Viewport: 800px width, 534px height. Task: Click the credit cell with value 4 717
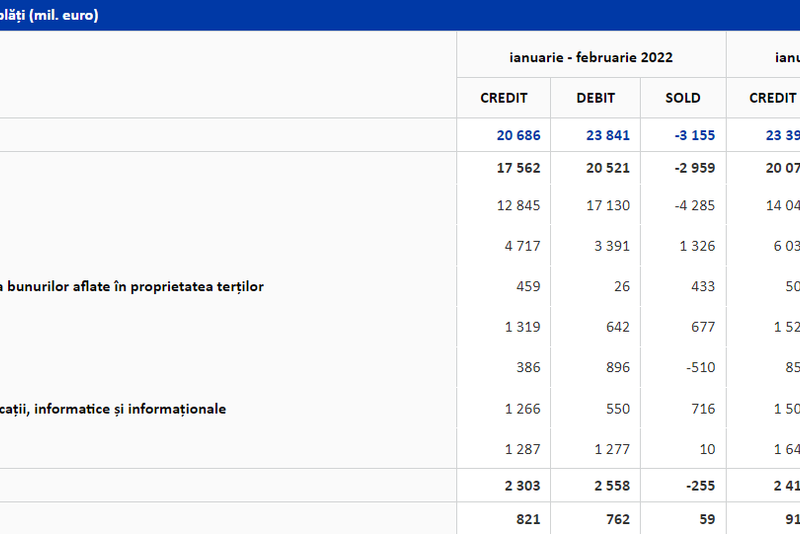point(522,246)
